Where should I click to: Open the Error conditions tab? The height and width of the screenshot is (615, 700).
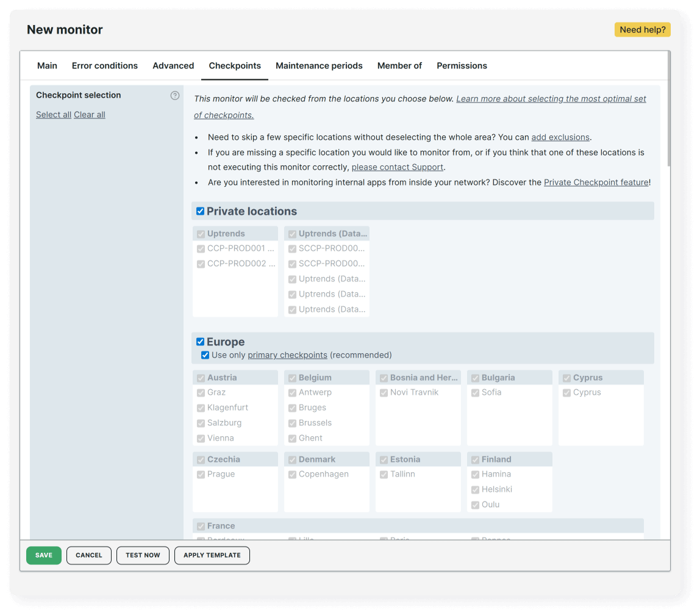(x=105, y=66)
